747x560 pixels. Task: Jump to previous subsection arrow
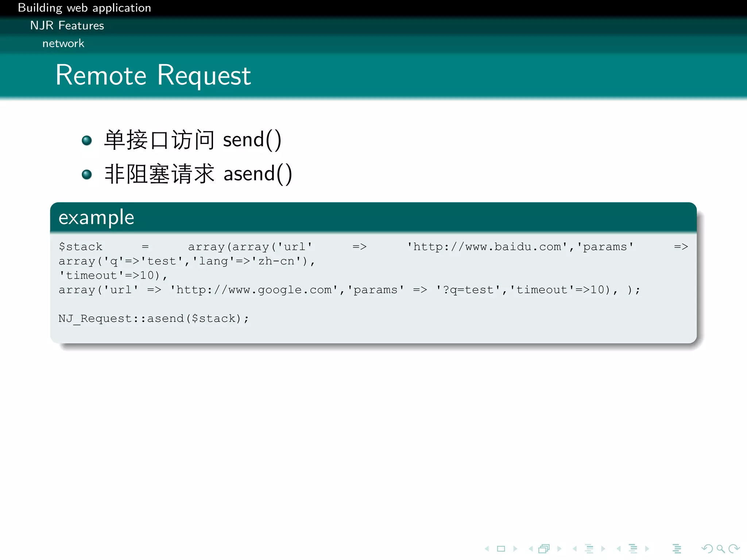coord(575,549)
